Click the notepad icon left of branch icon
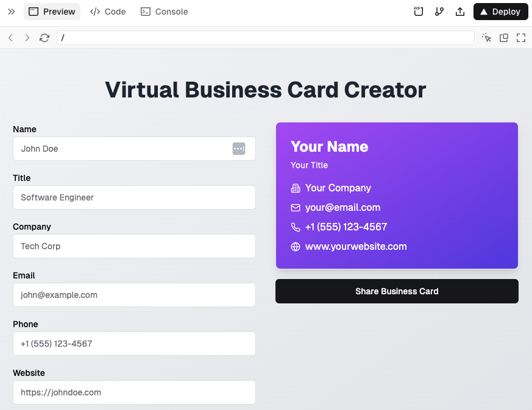532x410 pixels. 418,12
